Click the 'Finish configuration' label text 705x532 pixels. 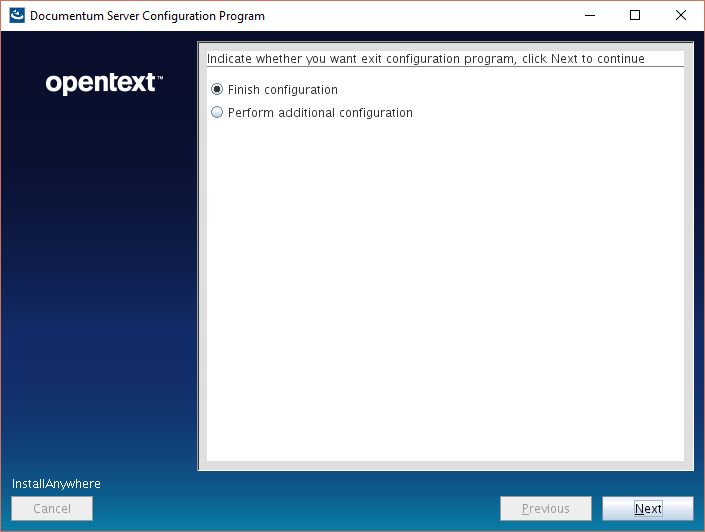(282, 90)
